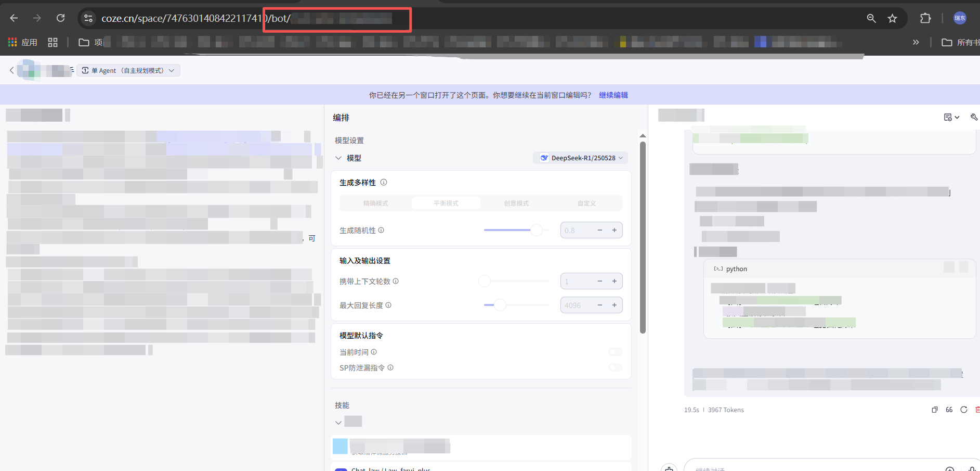The height and width of the screenshot is (471, 980).
Task: Open site info icon in address bar
Action: click(x=88, y=18)
